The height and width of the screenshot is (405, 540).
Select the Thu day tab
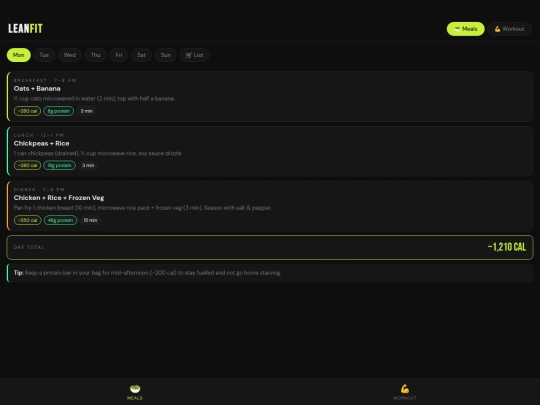click(x=95, y=55)
